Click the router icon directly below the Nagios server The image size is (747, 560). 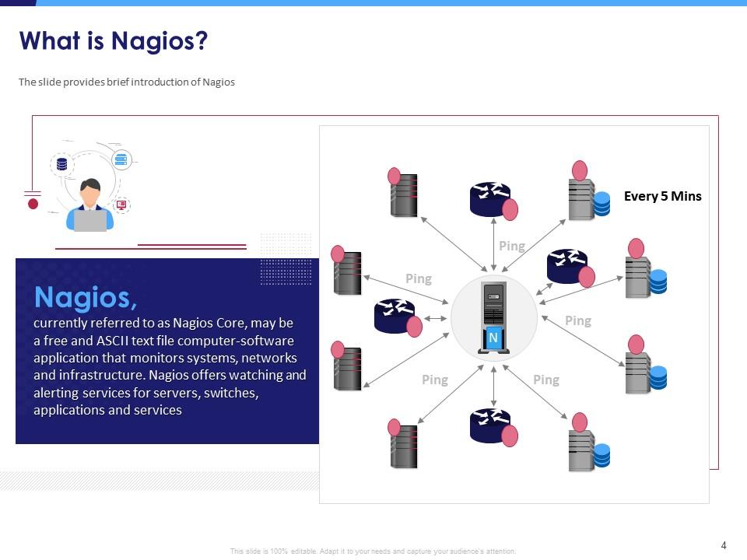pyautogui.click(x=490, y=425)
